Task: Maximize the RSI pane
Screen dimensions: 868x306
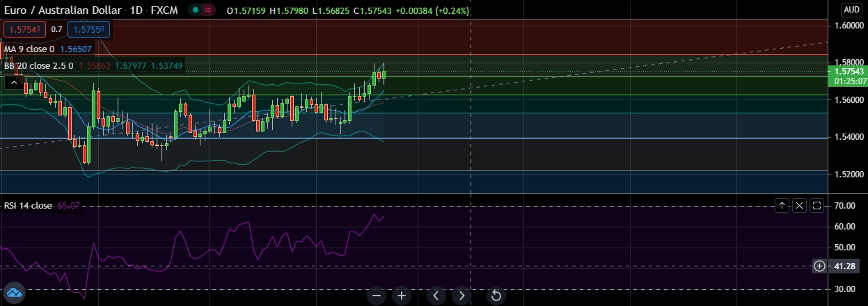Action: coord(816,206)
